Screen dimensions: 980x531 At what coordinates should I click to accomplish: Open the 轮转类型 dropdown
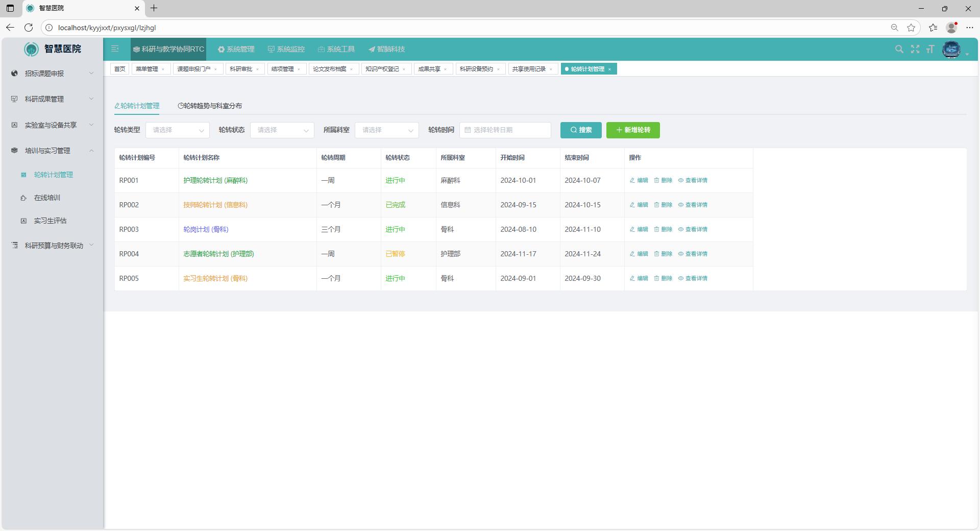177,130
